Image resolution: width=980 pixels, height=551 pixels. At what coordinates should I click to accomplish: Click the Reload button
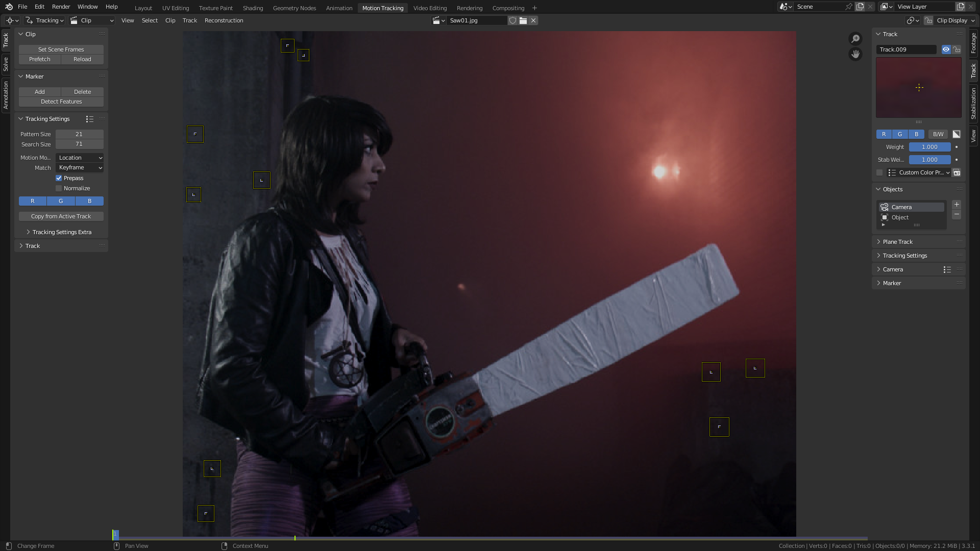pyautogui.click(x=82, y=59)
